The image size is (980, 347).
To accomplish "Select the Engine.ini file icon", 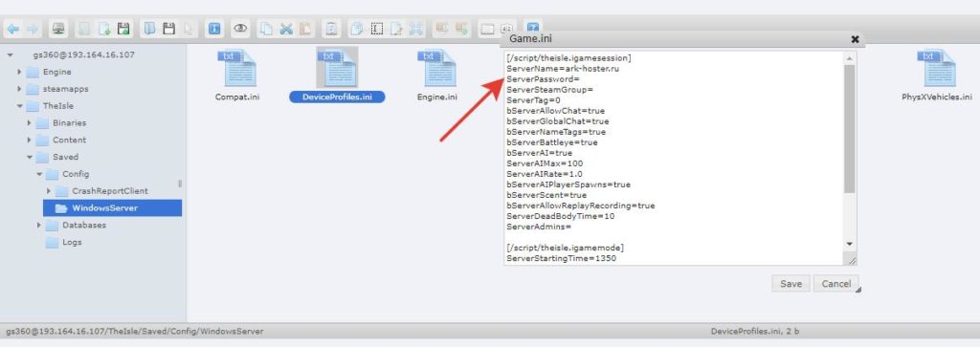I will pyautogui.click(x=436, y=68).
